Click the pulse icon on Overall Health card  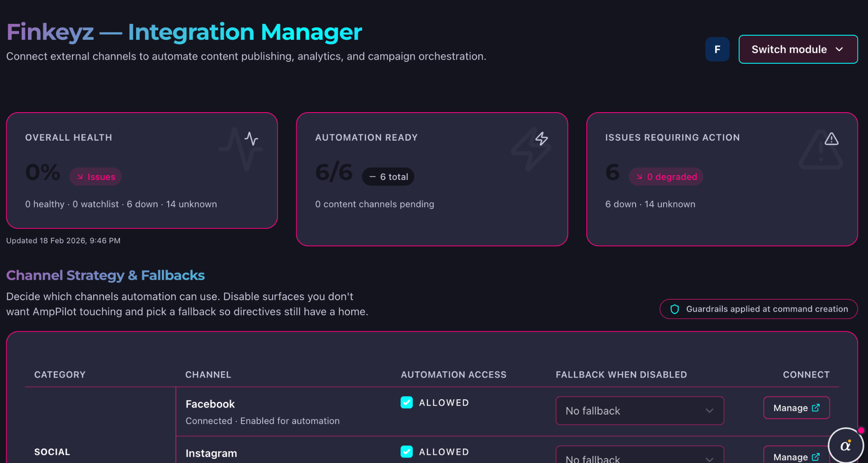coord(251,138)
